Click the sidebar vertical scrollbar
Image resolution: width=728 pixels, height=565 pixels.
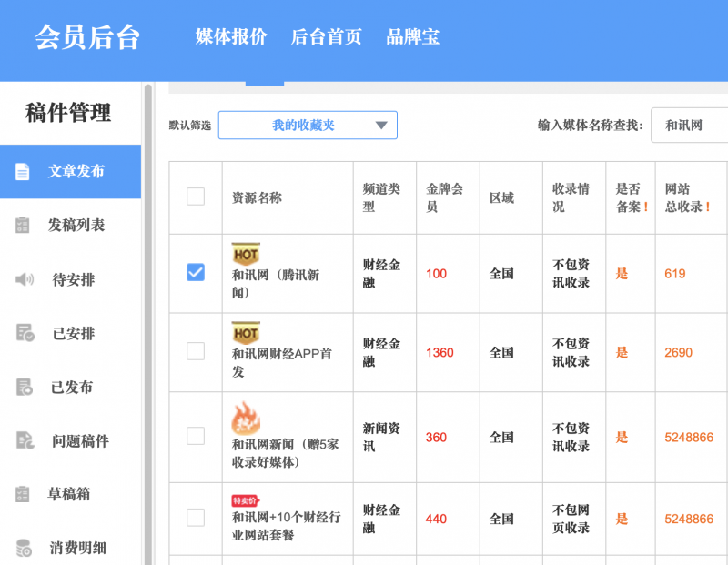[148, 324]
